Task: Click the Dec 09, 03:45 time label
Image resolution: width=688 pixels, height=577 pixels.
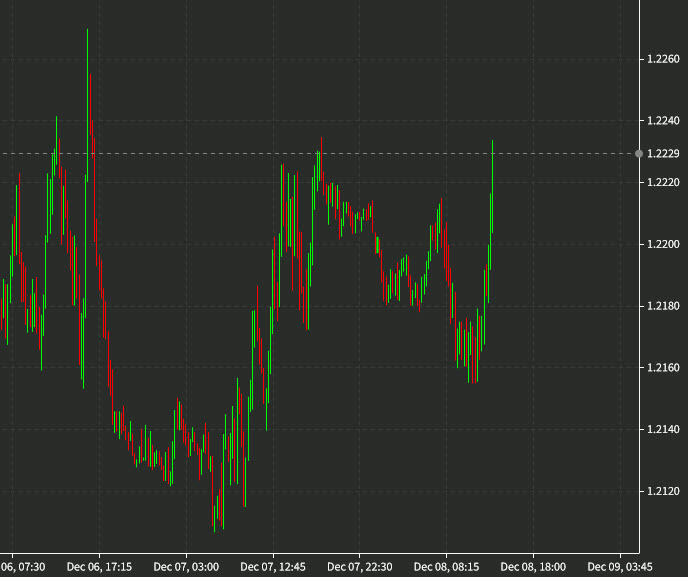Action: pos(620,567)
